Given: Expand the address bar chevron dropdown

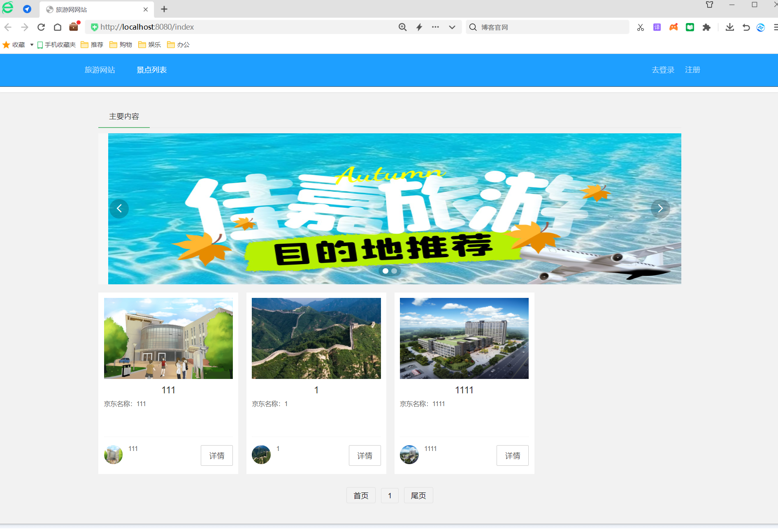Looking at the screenshot, I should [452, 27].
